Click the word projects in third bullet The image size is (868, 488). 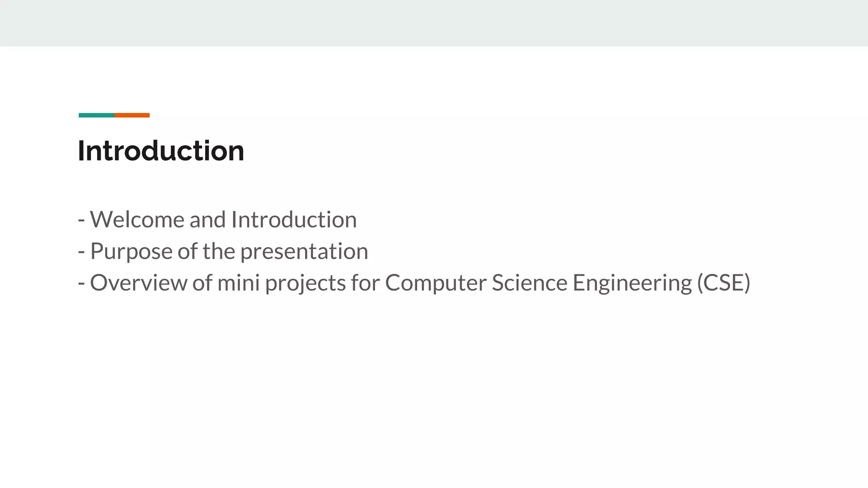305,283
